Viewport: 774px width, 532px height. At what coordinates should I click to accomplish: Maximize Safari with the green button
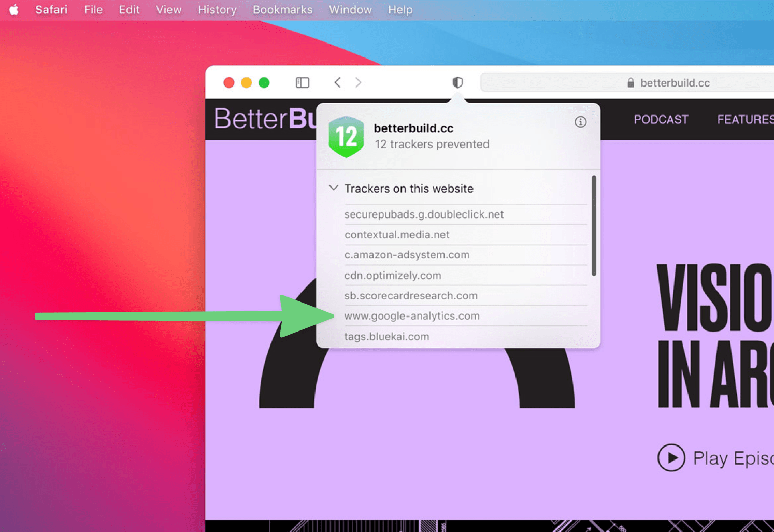pyautogui.click(x=264, y=82)
